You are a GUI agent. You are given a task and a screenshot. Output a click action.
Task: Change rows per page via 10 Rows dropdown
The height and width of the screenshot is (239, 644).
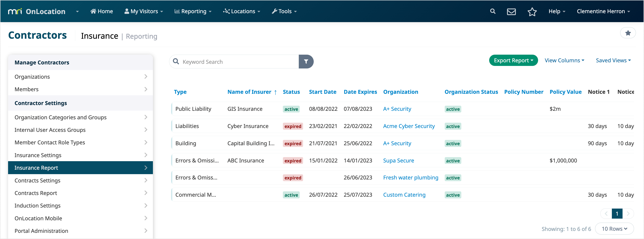click(614, 229)
